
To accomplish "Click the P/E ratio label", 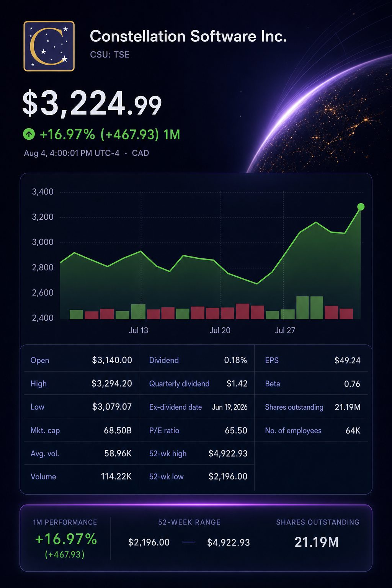I will 164,431.
